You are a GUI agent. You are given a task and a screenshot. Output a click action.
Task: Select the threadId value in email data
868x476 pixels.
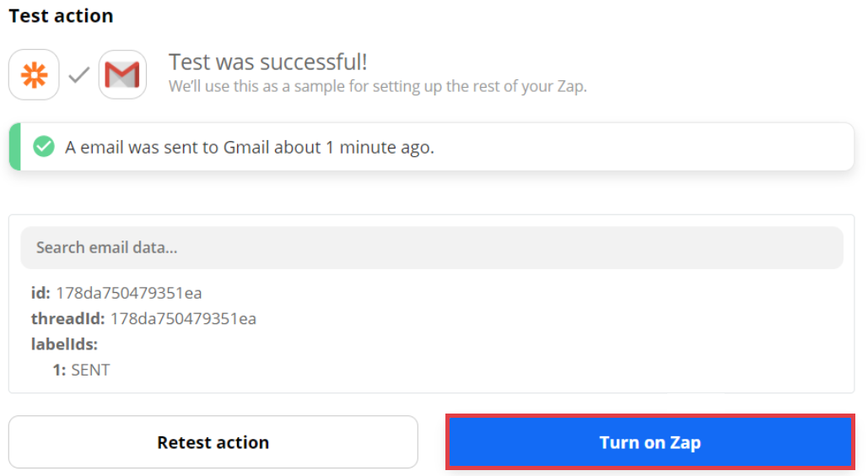point(183,319)
